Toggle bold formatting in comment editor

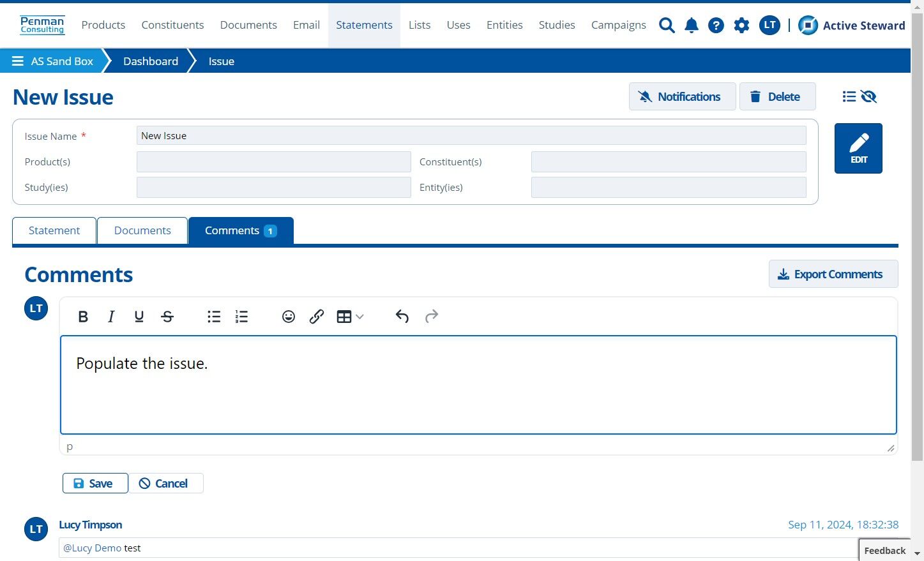click(83, 317)
